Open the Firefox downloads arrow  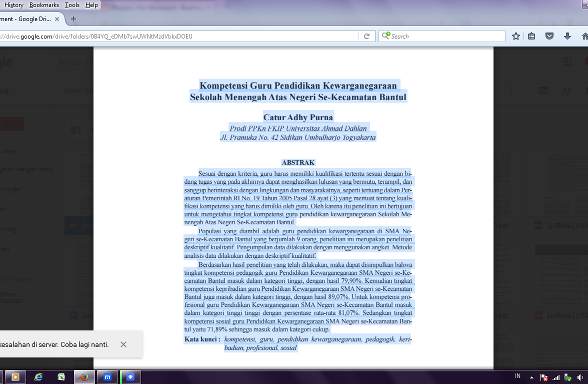click(x=567, y=37)
